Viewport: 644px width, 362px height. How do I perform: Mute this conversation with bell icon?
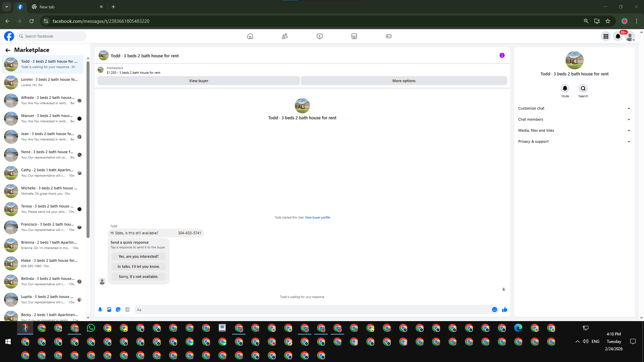[565, 88]
